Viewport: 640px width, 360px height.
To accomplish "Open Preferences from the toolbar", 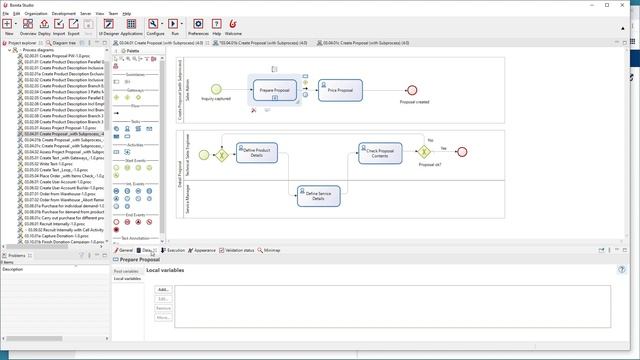I will point(198,24).
